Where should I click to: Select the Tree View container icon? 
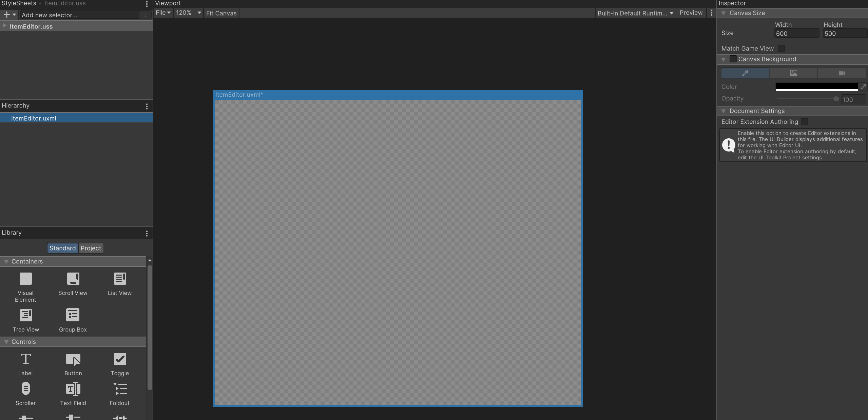tap(26, 315)
